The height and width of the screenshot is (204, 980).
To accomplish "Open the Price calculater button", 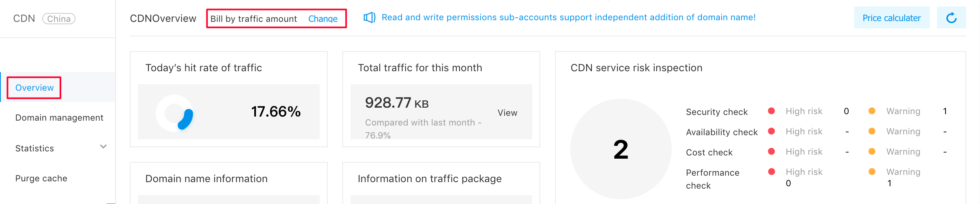I will tap(892, 18).
